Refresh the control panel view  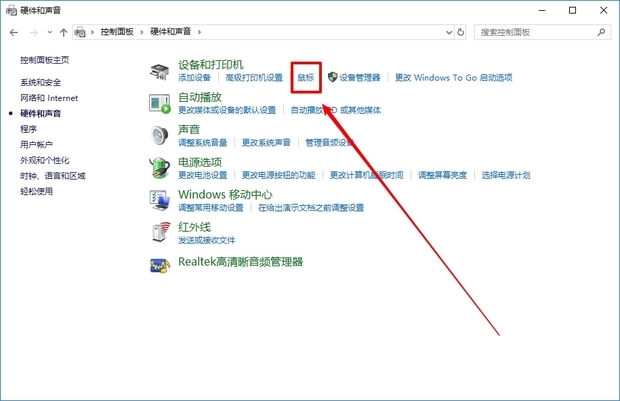pyautogui.click(x=460, y=32)
